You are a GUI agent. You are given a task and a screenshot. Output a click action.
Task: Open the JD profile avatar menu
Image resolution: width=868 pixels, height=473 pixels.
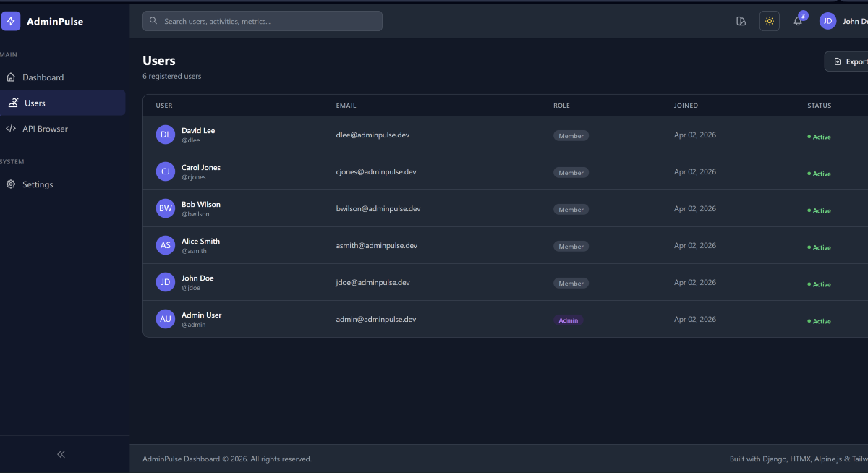[x=827, y=22]
